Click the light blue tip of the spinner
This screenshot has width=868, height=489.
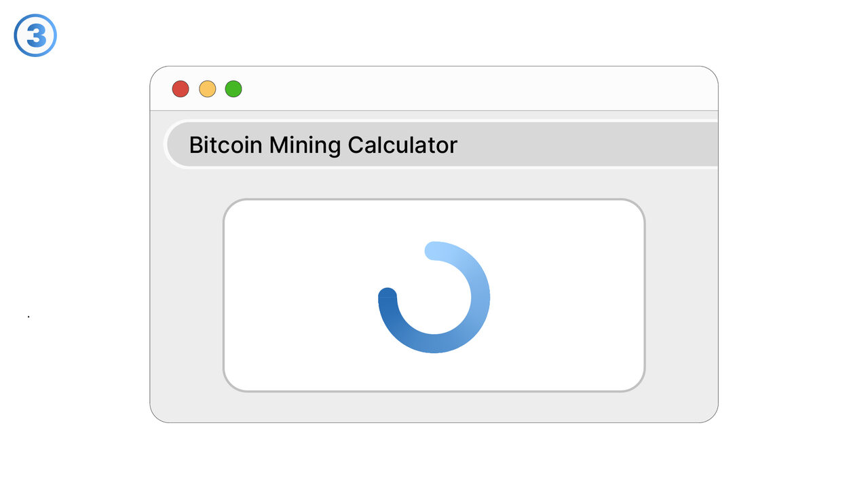434,251
